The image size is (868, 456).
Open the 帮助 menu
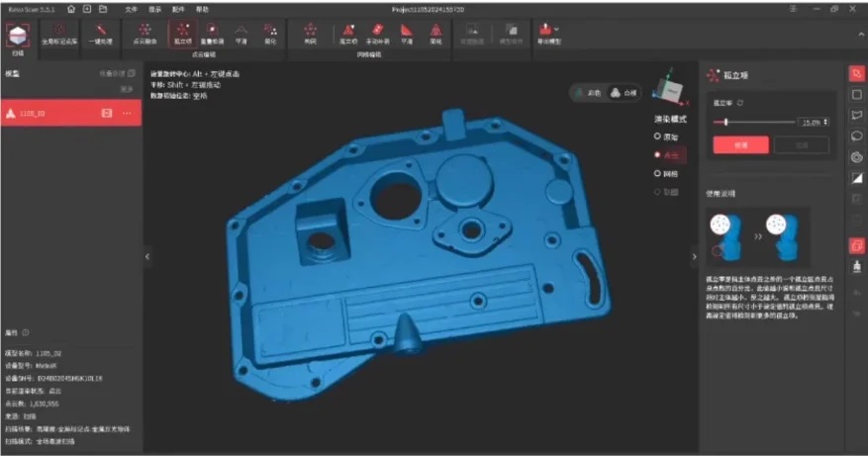point(202,8)
